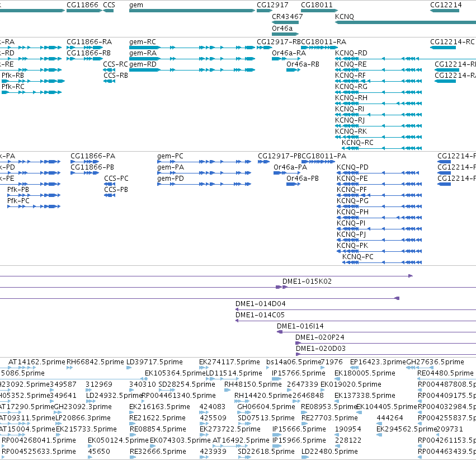Click the CG12214-RC transcript
Screen dimensions: 476x460
click(x=443, y=48)
